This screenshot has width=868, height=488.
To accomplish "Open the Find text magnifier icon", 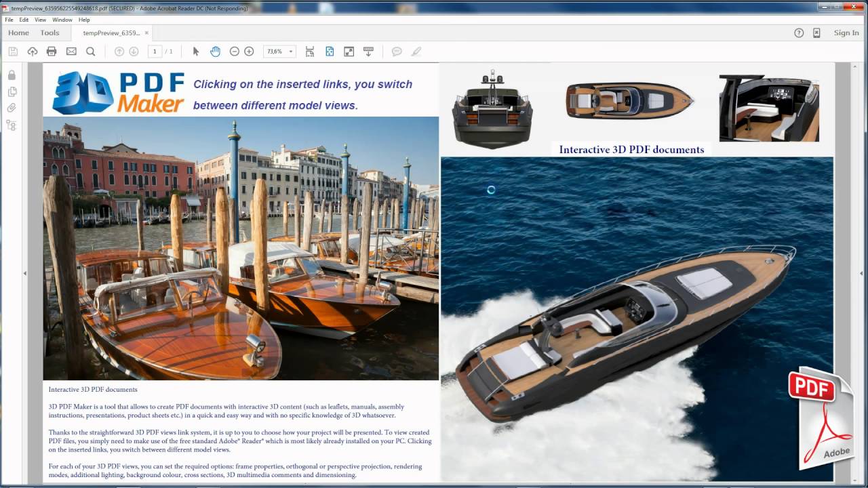I will point(90,52).
